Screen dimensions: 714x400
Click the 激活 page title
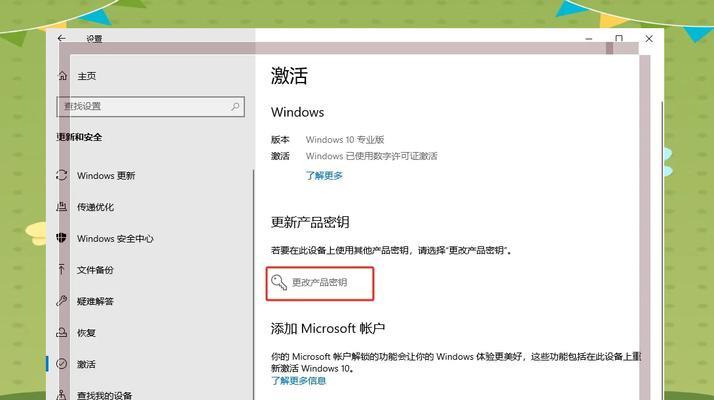point(289,76)
